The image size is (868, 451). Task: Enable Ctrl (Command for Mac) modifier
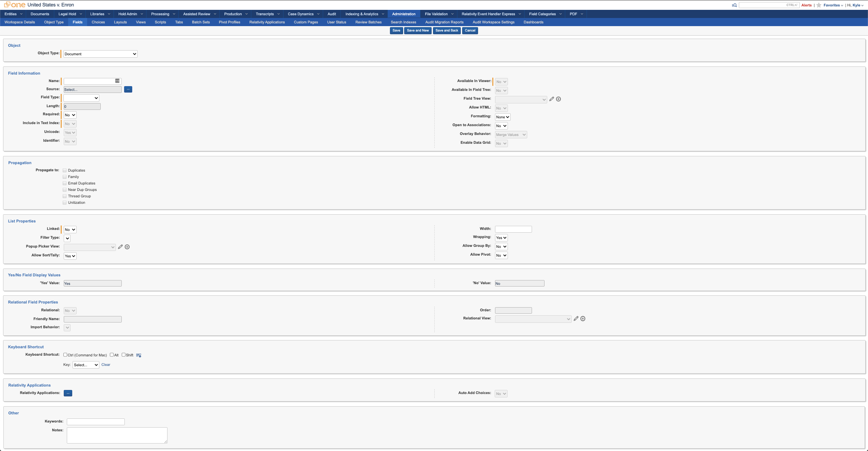coord(65,355)
